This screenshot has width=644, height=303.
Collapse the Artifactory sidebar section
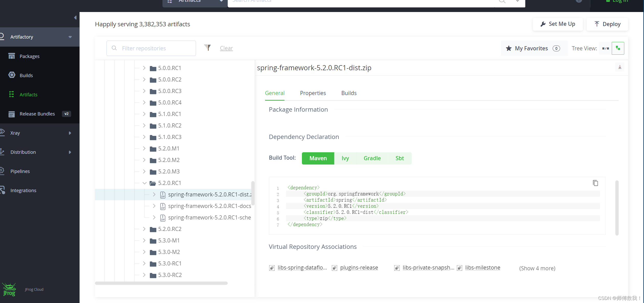pyautogui.click(x=70, y=37)
